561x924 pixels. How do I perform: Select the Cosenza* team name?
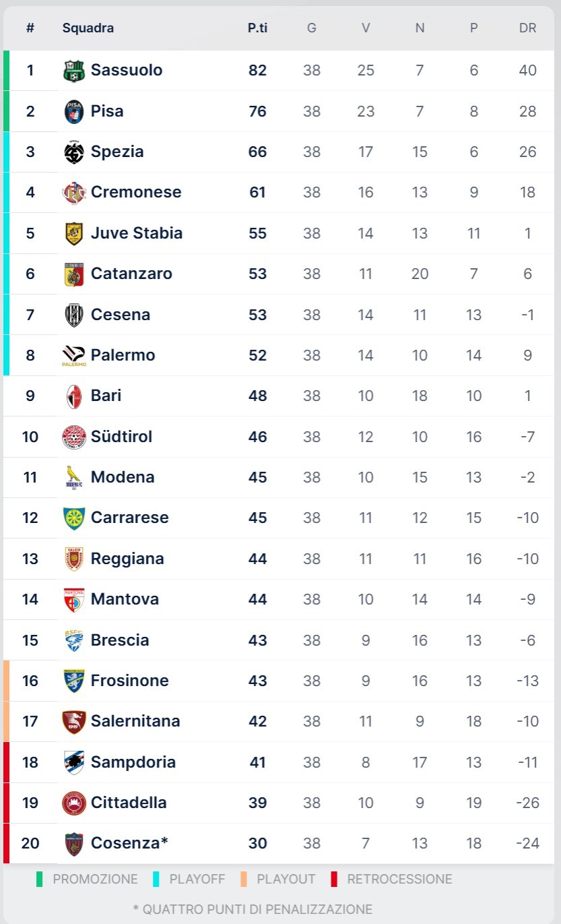(129, 843)
